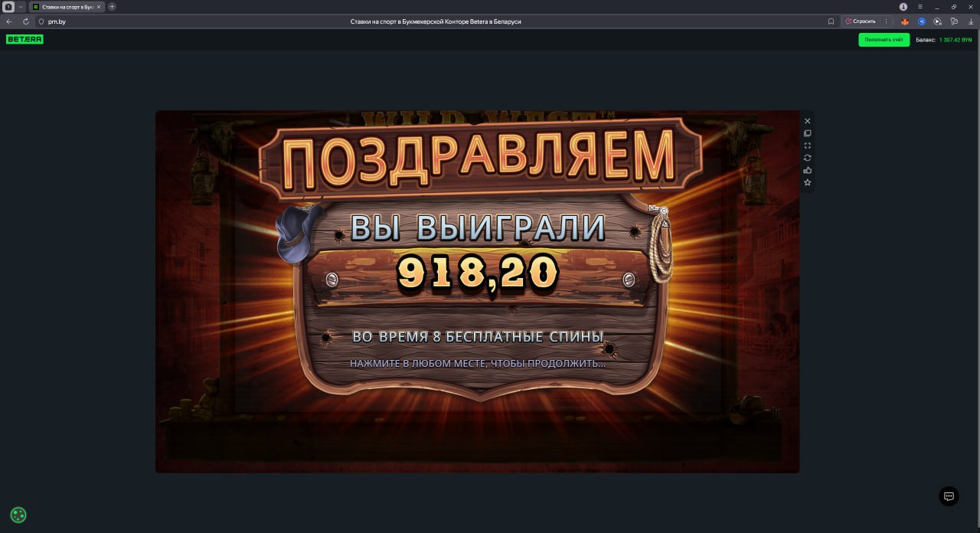This screenshot has width=980, height=533.
Task: Open the tab counter icon showing 1
Action: pos(8,6)
